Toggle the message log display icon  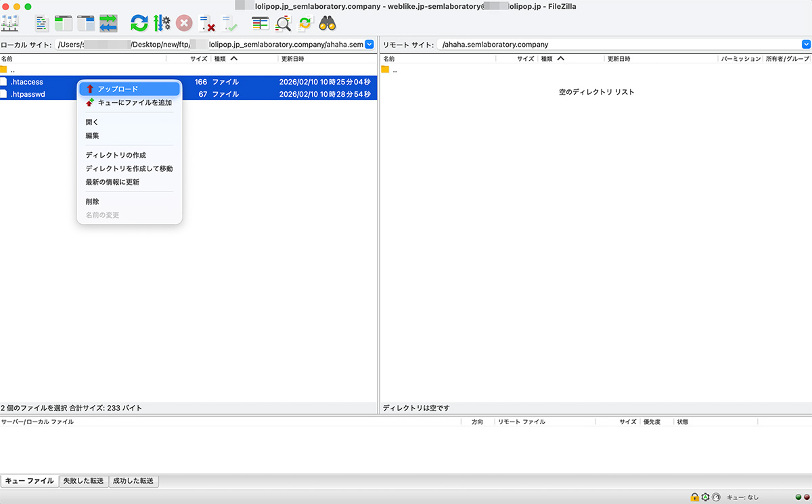pyautogui.click(x=42, y=23)
